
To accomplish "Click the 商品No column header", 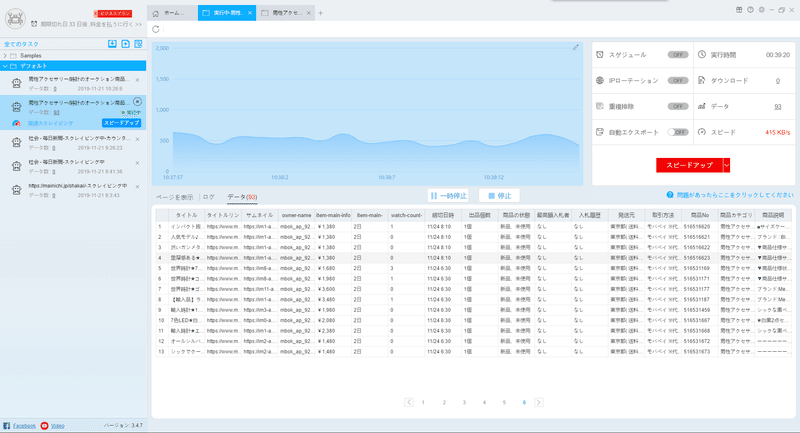I will click(x=699, y=215).
